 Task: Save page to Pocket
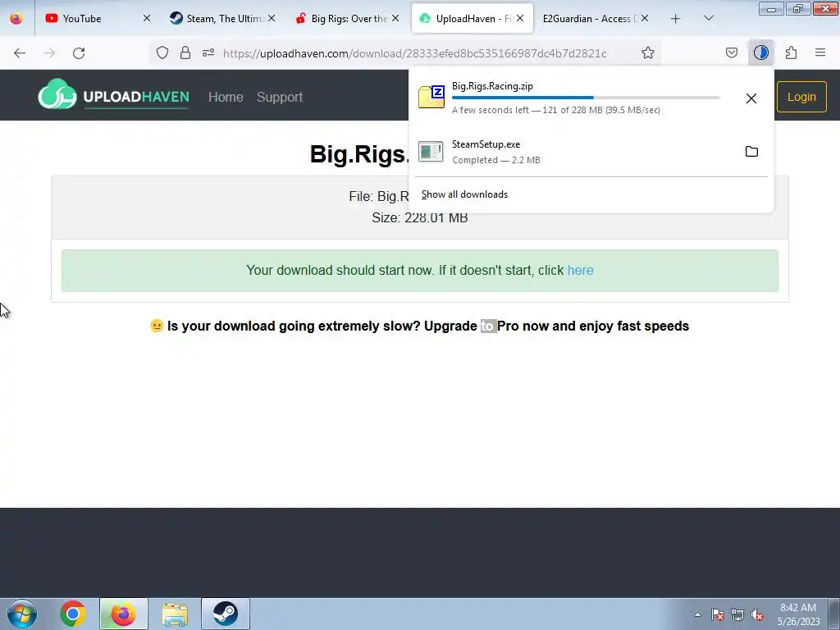[x=731, y=52]
